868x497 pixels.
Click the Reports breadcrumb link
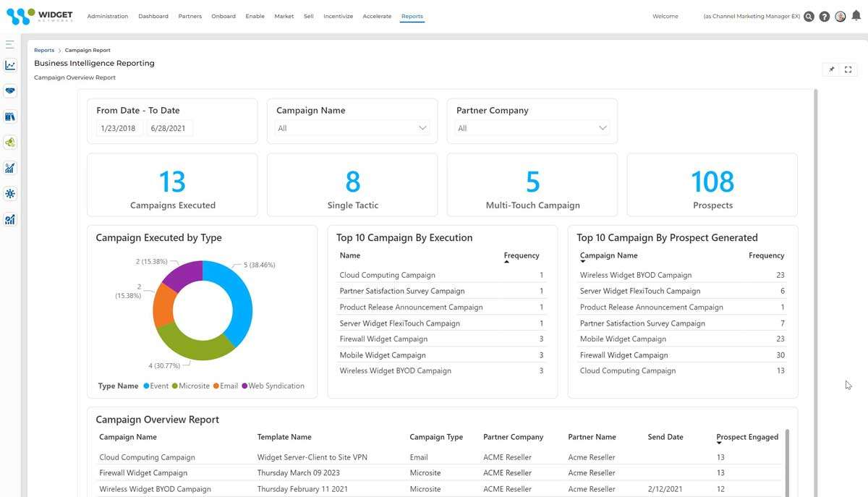(43, 50)
